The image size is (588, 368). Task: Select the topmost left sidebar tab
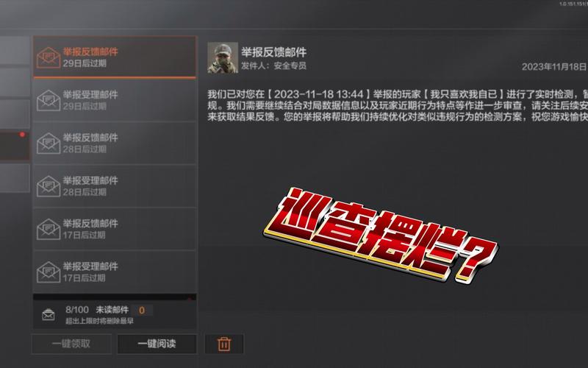pyautogui.click(x=15, y=50)
